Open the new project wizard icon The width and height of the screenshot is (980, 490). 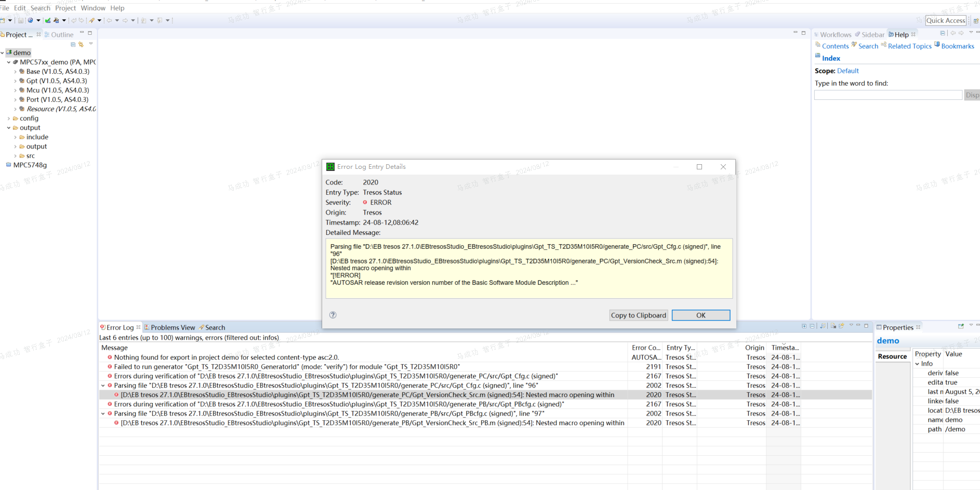[x=4, y=20]
